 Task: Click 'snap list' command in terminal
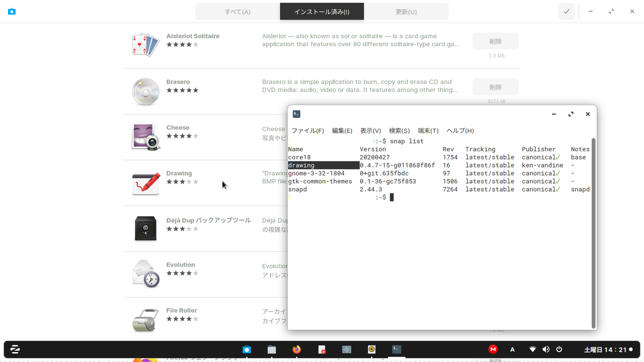pyautogui.click(x=407, y=141)
